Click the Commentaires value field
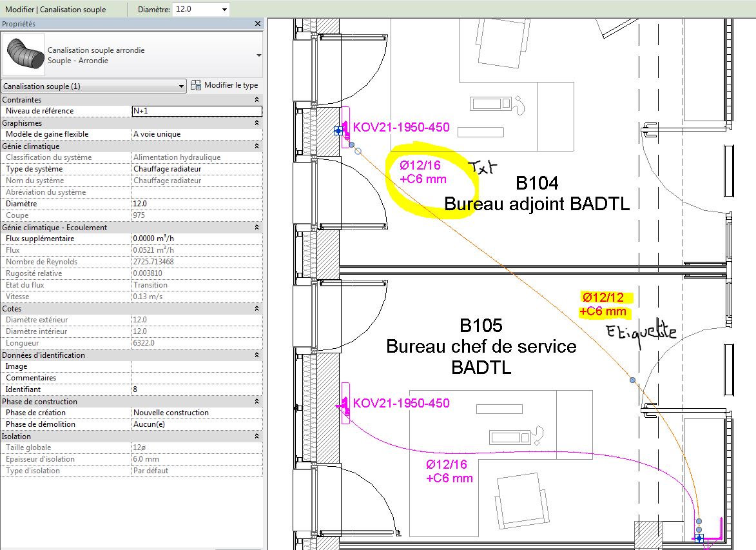 pyautogui.click(x=197, y=378)
